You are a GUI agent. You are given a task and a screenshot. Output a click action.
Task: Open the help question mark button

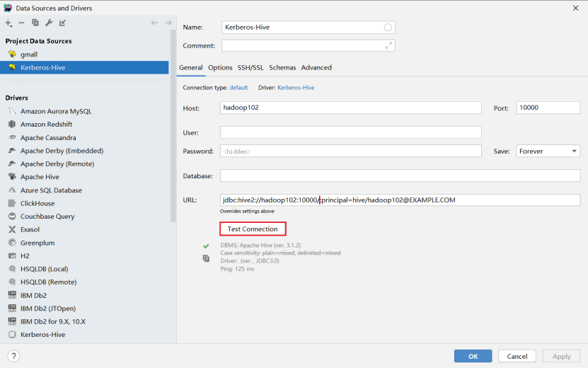tap(13, 356)
